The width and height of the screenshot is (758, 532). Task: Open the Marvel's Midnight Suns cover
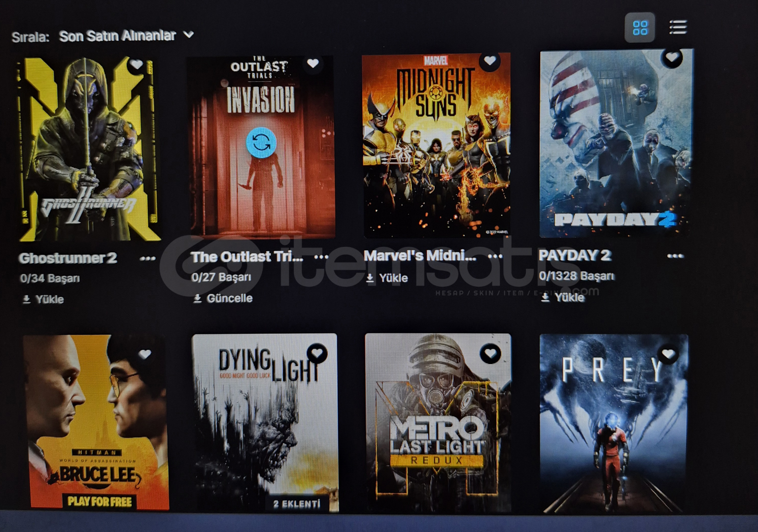(x=436, y=146)
